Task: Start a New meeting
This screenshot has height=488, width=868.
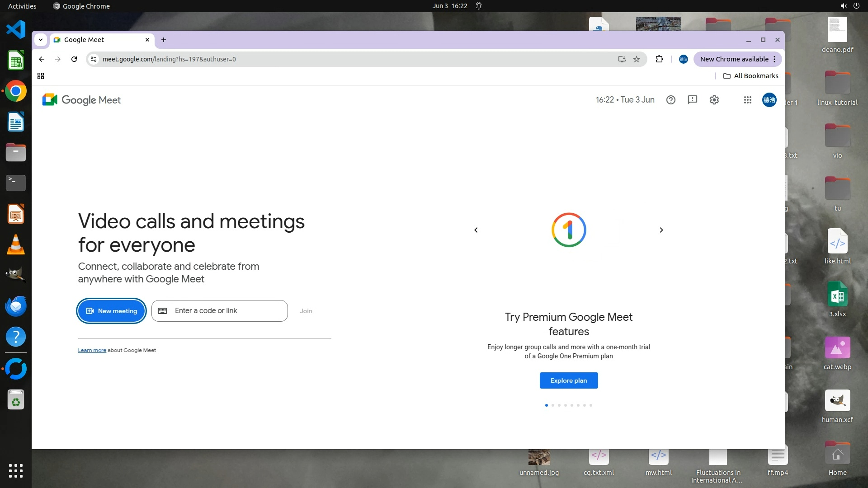Action: coord(112,311)
